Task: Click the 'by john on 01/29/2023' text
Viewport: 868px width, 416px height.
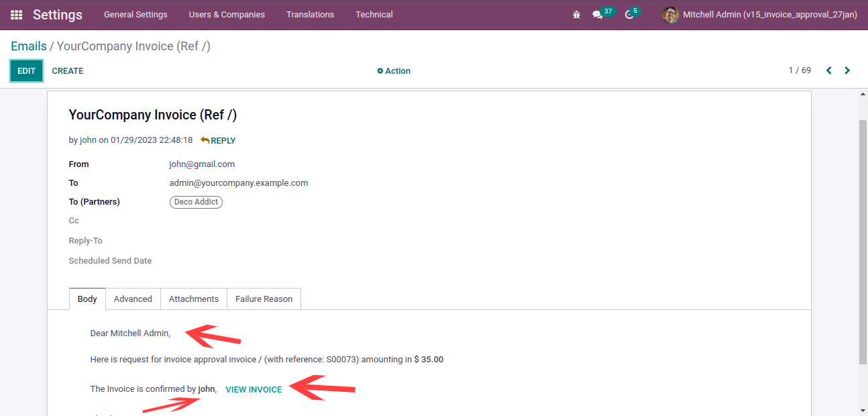Action: pyautogui.click(x=131, y=140)
